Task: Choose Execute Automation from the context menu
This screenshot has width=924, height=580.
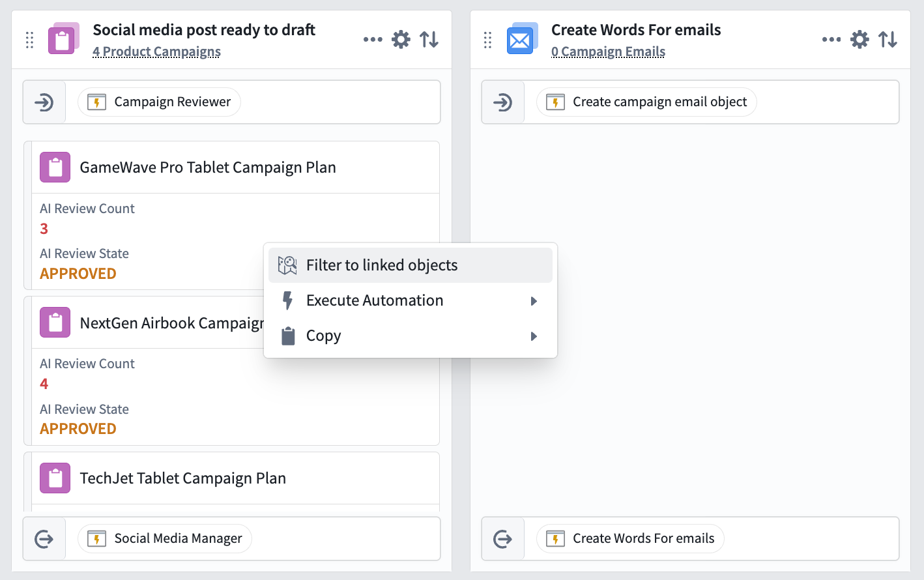Action: (x=375, y=300)
